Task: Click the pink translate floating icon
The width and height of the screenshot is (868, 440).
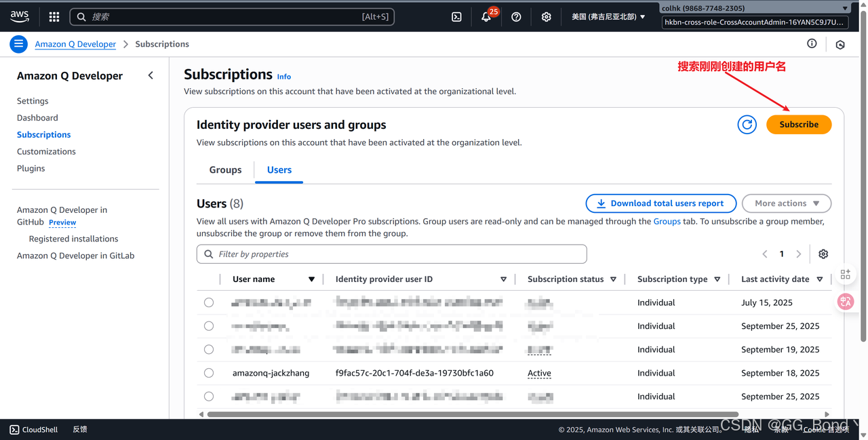Action: click(846, 302)
